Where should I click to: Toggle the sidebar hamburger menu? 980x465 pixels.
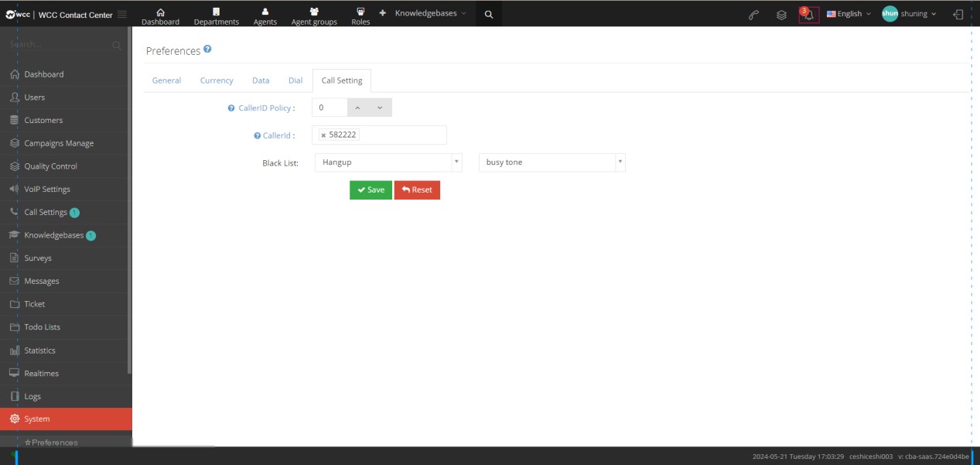click(x=122, y=15)
